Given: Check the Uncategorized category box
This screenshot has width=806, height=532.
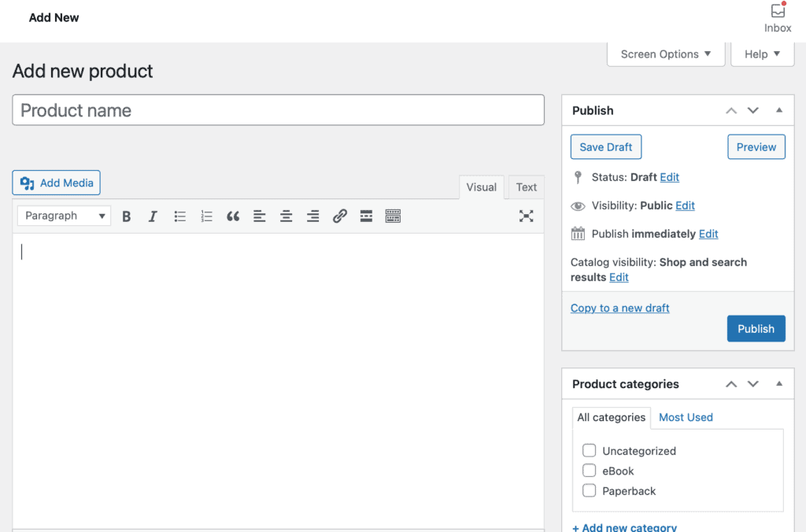Looking at the screenshot, I should pos(589,451).
